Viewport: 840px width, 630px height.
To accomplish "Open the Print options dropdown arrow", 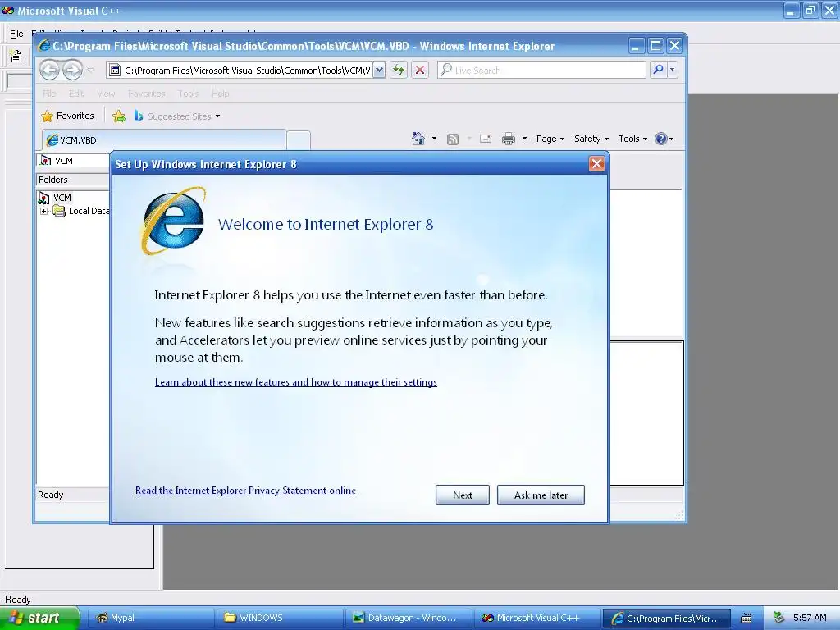I will point(524,139).
